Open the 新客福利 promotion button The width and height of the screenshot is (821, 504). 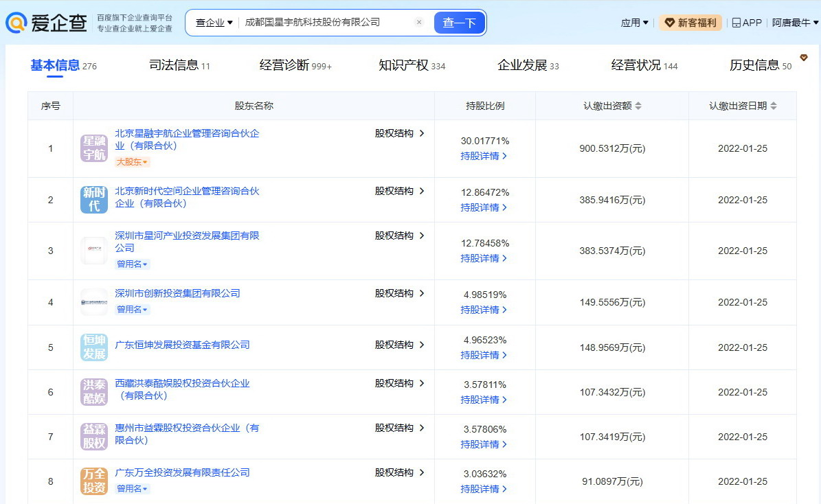click(x=690, y=23)
